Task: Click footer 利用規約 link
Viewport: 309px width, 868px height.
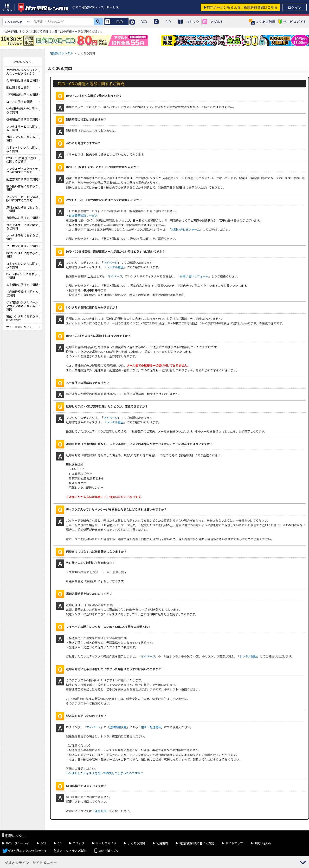Action: [162, 843]
